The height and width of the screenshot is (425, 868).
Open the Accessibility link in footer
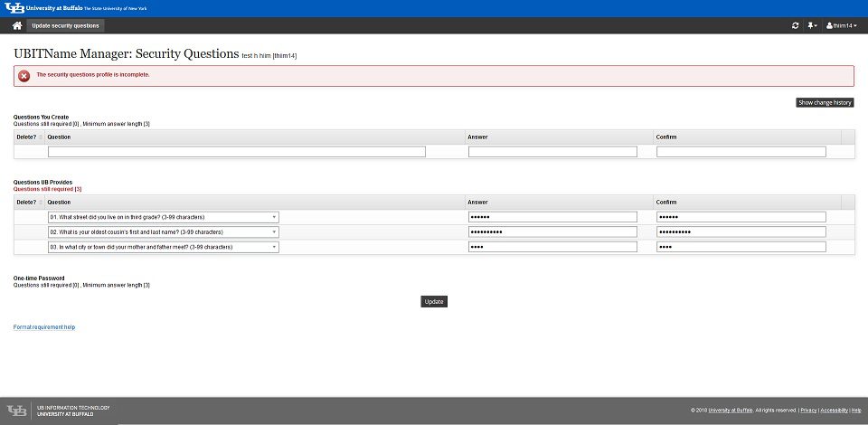point(834,411)
